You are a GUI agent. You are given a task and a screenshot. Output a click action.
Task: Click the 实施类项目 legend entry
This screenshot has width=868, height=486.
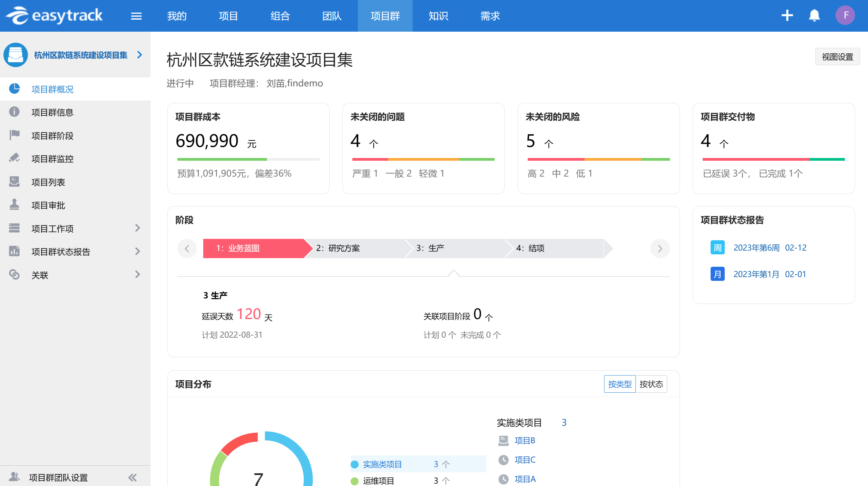(418, 464)
